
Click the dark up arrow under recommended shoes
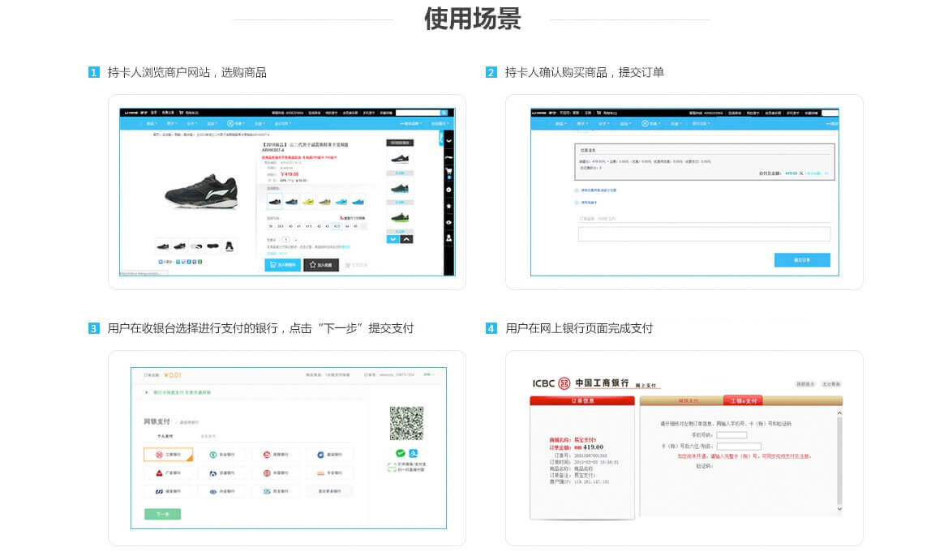pyautogui.click(x=407, y=239)
